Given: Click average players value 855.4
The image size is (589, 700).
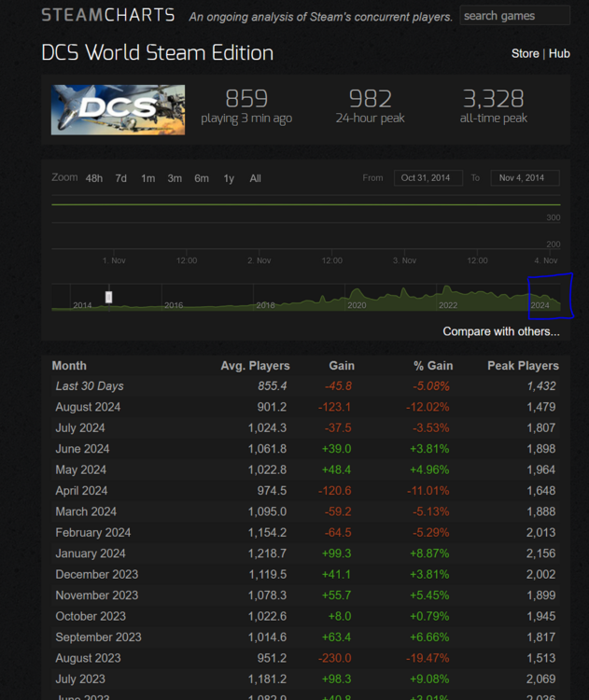Looking at the screenshot, I should pyautogui.click(x=272, y=386).
